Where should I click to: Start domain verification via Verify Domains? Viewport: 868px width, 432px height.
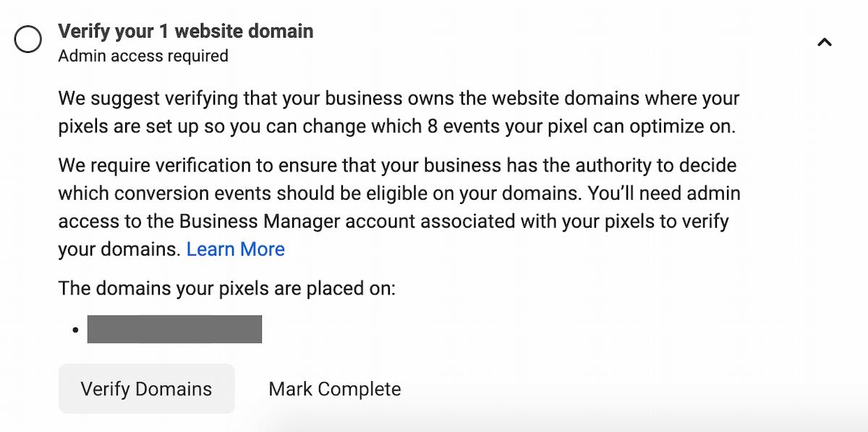coord(146,389)
